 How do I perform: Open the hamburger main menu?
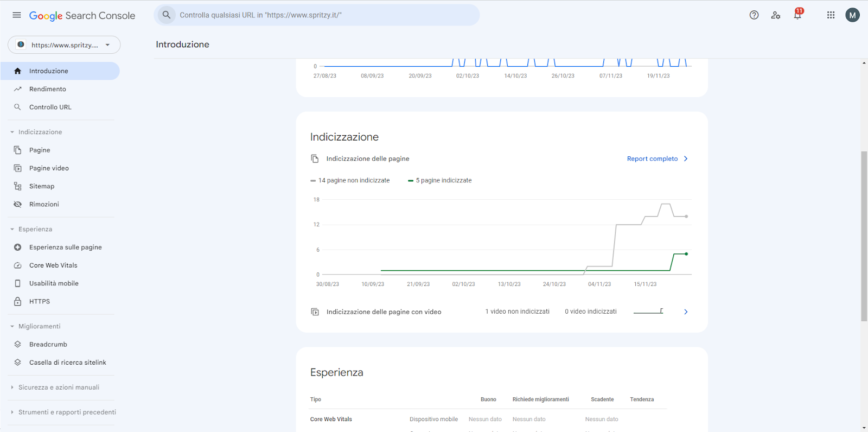[17, 15]
